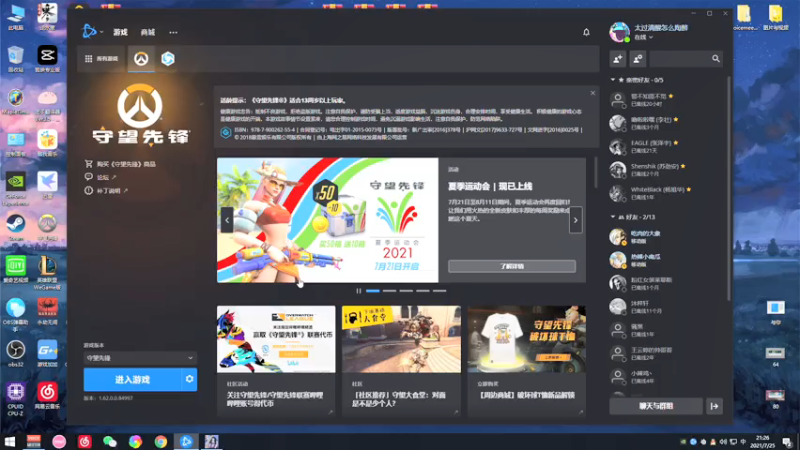Screen dimensions: 800x450
Task: Open WeChat from the taskbar
Action: pyautogui.click(x=110, y=441)
